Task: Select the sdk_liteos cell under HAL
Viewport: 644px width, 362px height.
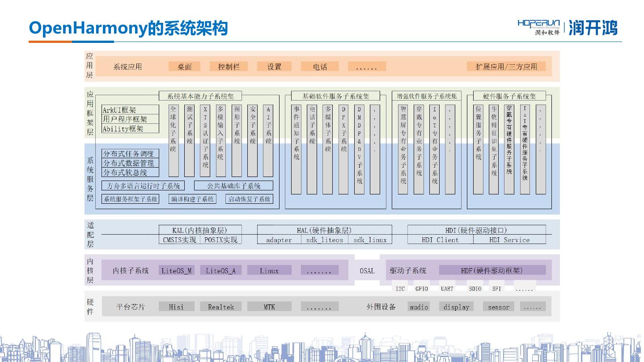Action: click(x=324, y=240)
